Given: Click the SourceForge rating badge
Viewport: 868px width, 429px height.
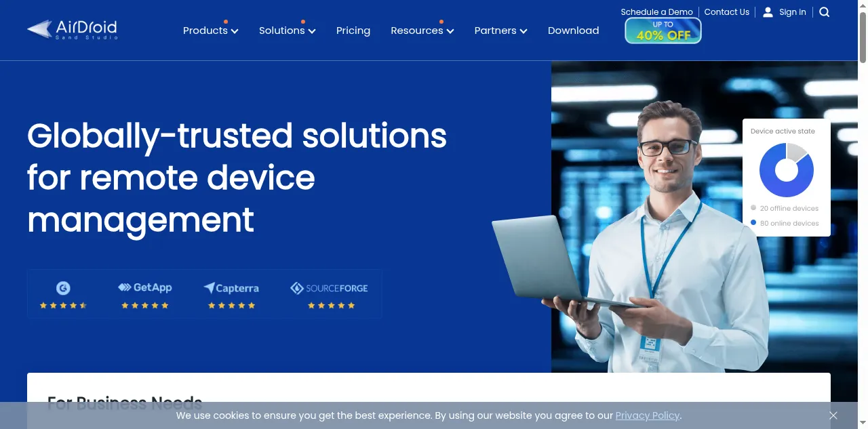Looking at the screenshot, I should click(x=330, y=295).
